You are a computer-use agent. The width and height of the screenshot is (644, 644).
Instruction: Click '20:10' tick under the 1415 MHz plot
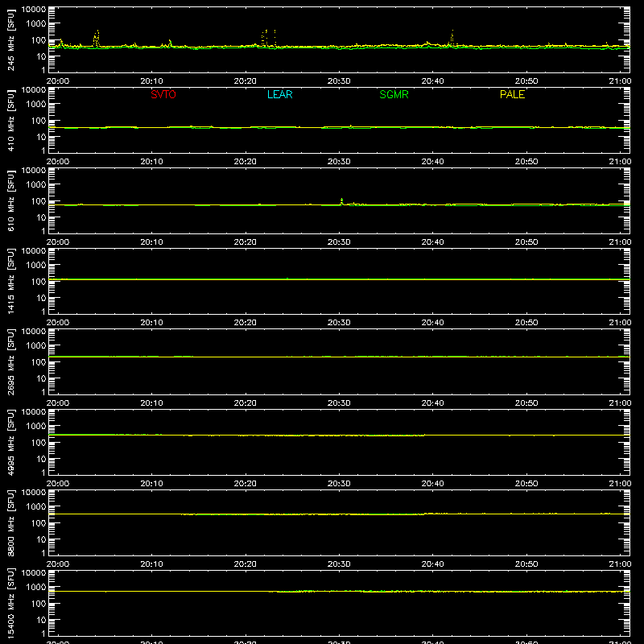tap(151, 323)
